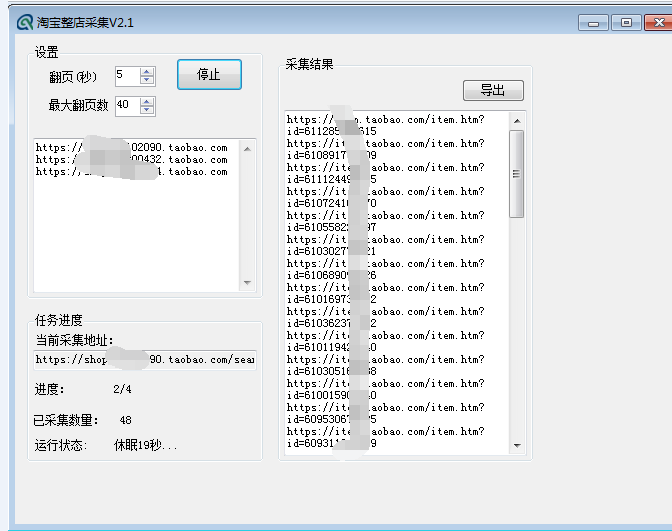Select the third shop URL in the list

[x=131, y=172]
